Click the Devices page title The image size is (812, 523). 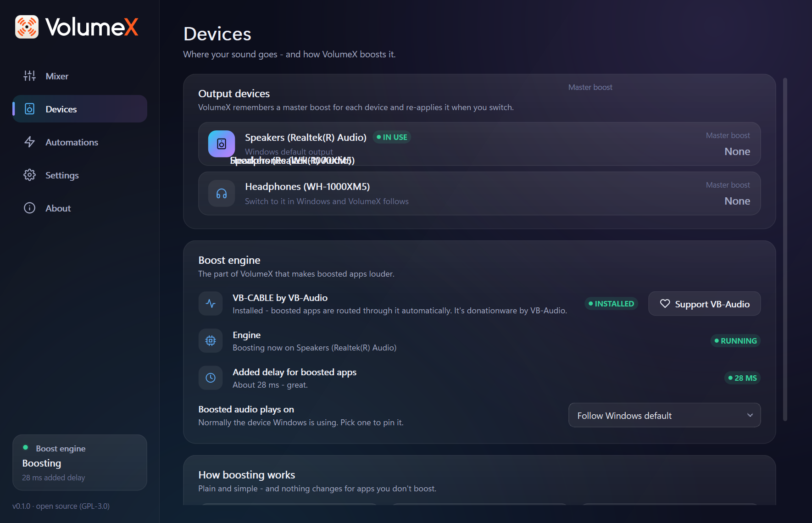coord(217,34)
